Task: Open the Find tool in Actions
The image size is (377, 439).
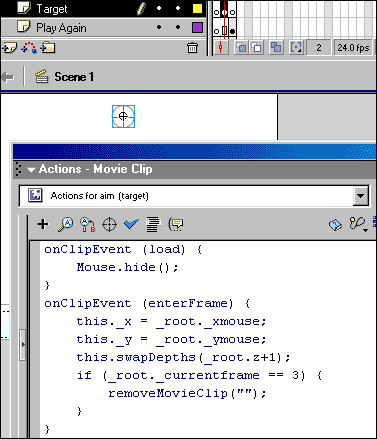Action: tap(65, 224)
